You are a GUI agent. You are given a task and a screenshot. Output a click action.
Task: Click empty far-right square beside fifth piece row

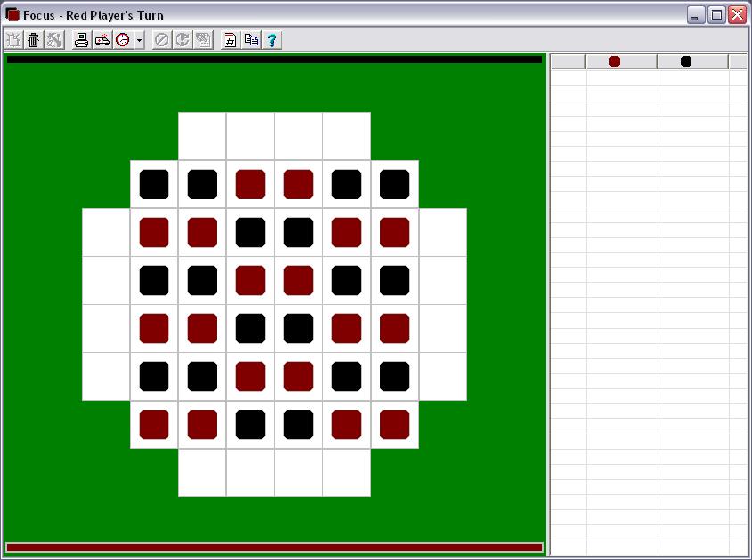pyautogui.click(x=443, y=377)
